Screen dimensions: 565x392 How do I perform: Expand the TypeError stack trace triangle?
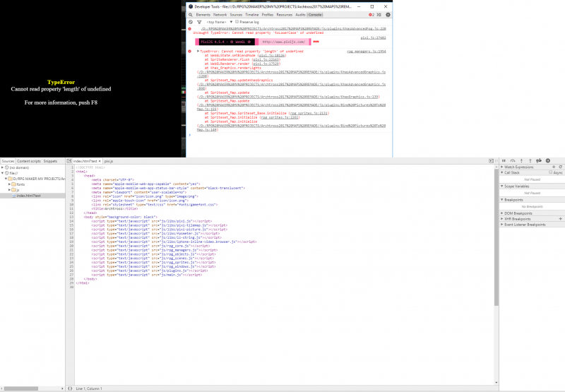coord(198,51)
